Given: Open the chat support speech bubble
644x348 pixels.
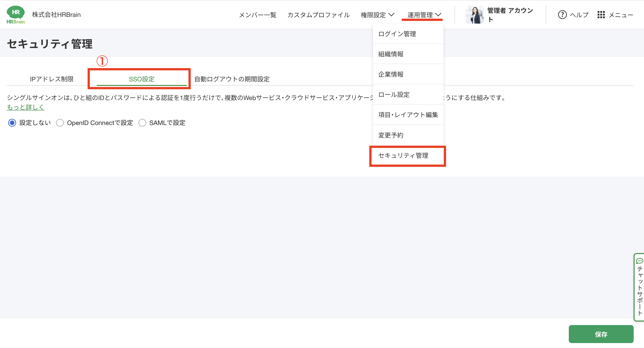Looking at the screenshot, I should 639,261.
